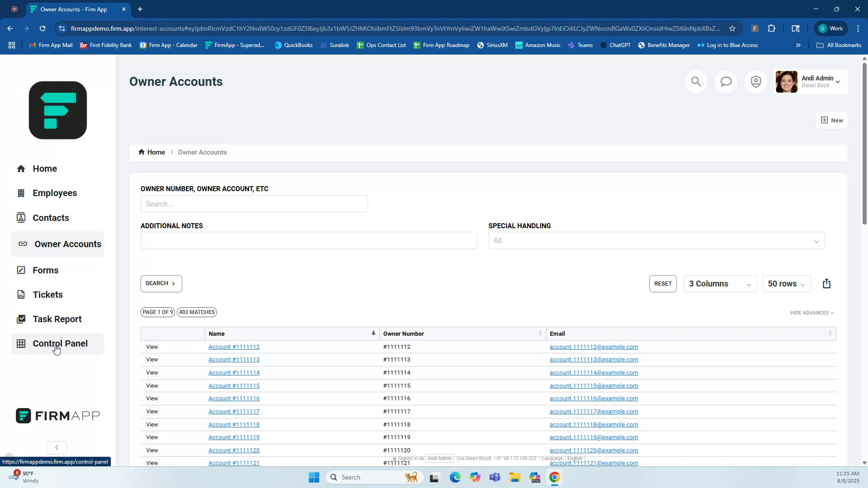Open messages with the chat bubble icon
This screenshot has height=488, width=868.
(726, 81)
